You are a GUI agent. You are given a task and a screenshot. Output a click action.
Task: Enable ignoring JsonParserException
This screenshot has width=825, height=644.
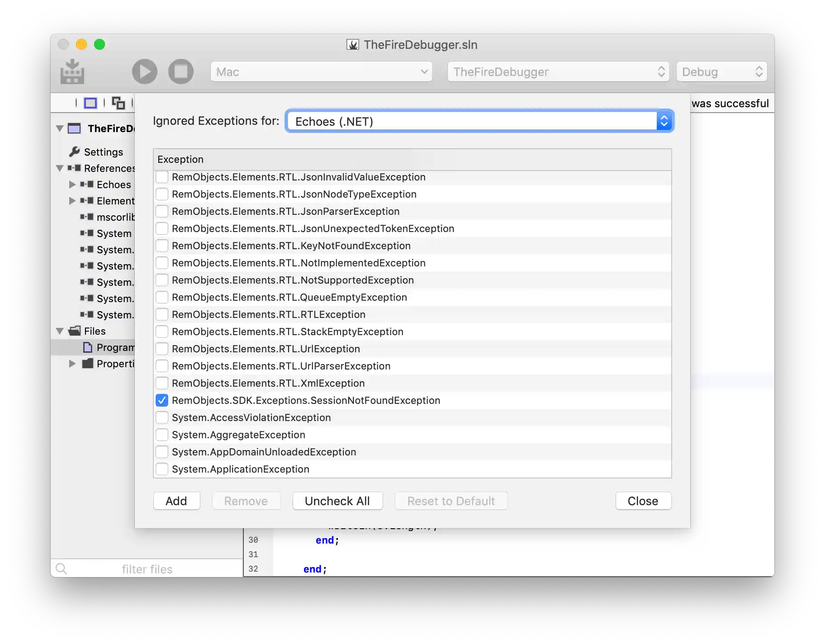(162, 211)
